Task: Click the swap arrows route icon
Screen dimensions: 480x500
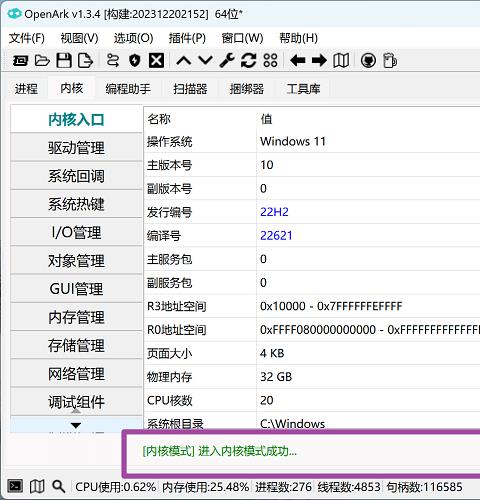Action: (x=113, y=61)
